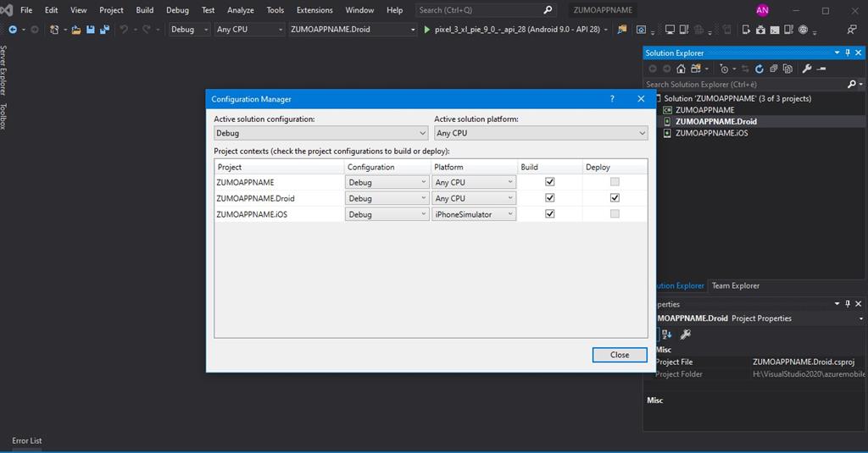The height and width of the screenshot is (453, 868).
Task: Open the Analyze menu
Action: (240, 10)
